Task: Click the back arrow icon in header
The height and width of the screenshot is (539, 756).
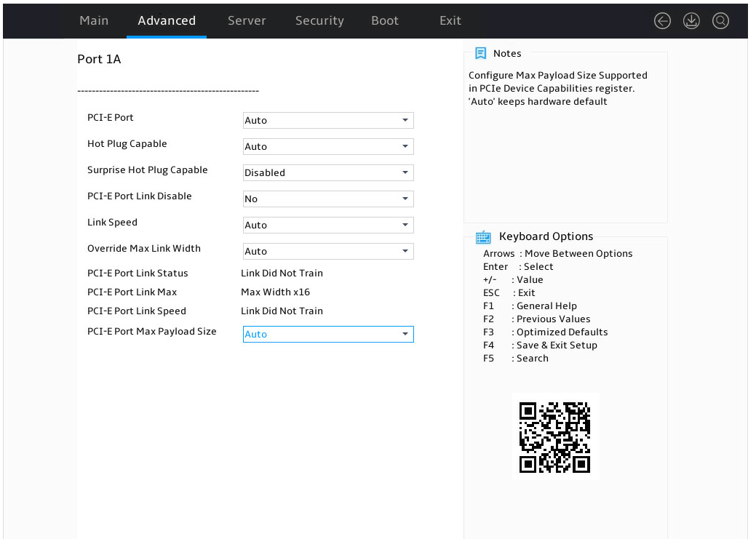Action: pos(662,20)
